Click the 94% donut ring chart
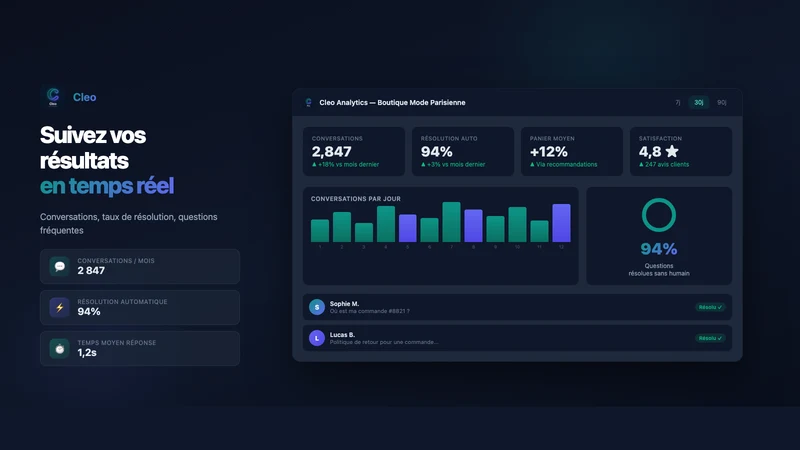Image resolution: width=800 pixels, height=450 pixels. 659,215
